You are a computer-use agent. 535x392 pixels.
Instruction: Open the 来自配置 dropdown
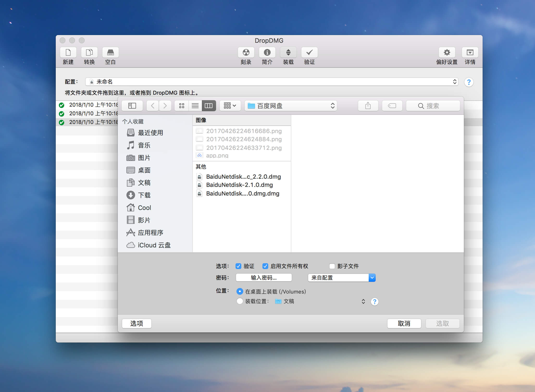(x=342, y=278)
